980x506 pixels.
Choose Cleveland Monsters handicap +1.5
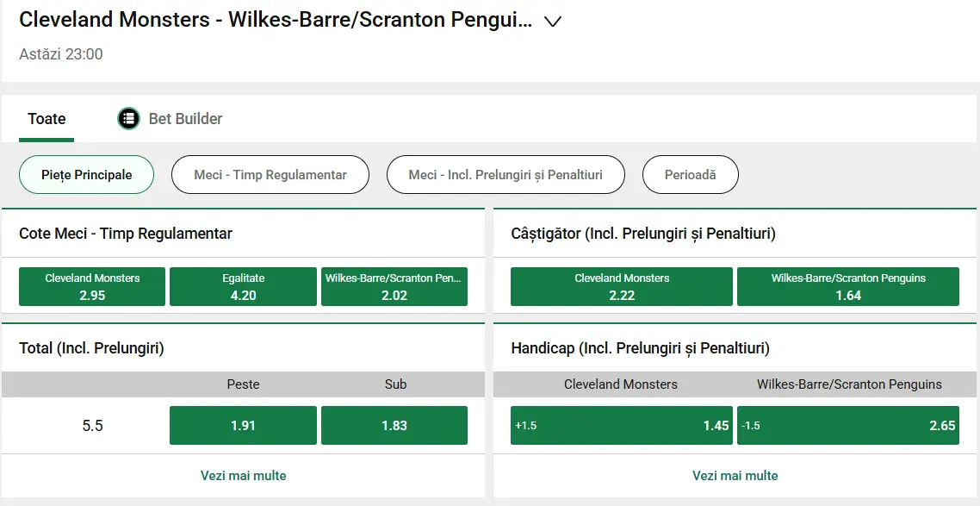pyautogui.click(x=621, y=425)
